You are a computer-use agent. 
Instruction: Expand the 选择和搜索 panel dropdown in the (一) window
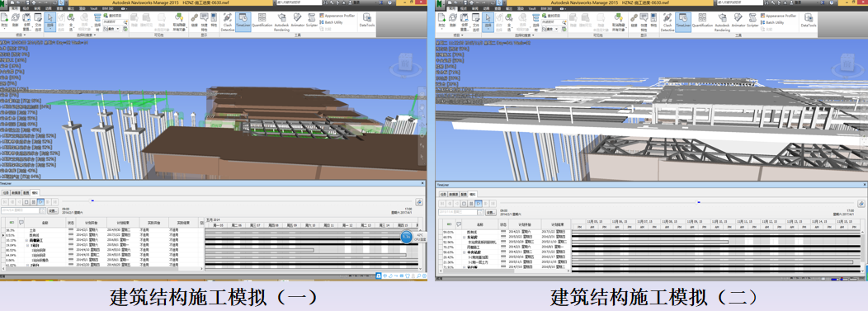pyautogui.click(x=95, y=35)
